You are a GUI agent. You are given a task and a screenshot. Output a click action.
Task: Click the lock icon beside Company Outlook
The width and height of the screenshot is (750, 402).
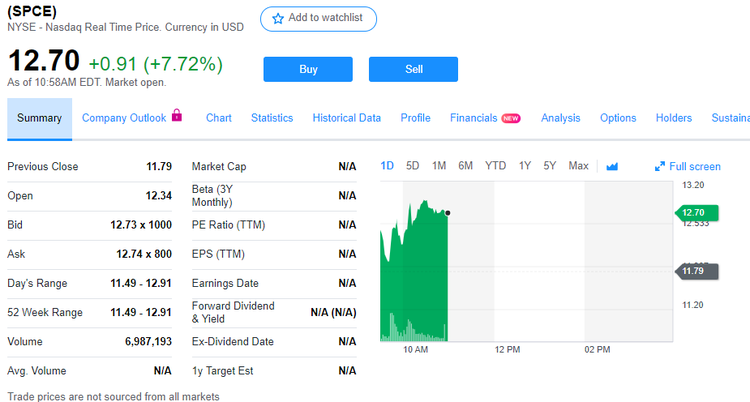(x=177, y=115)
